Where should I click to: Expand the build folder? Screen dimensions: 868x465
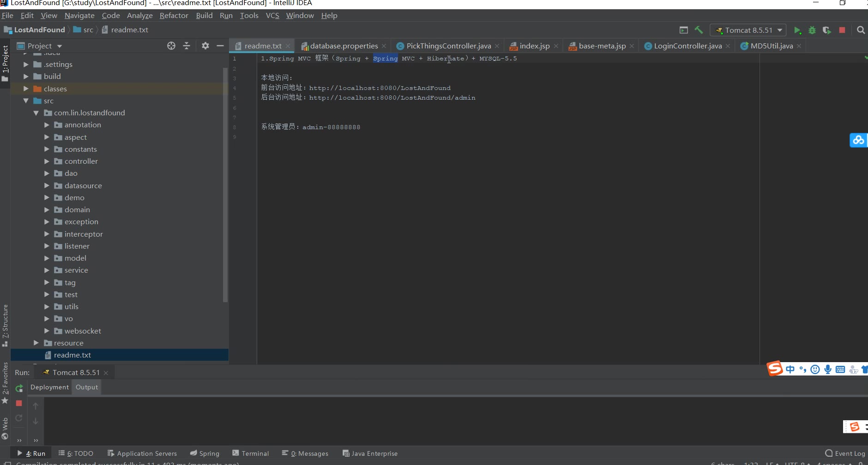pos(26,76)
